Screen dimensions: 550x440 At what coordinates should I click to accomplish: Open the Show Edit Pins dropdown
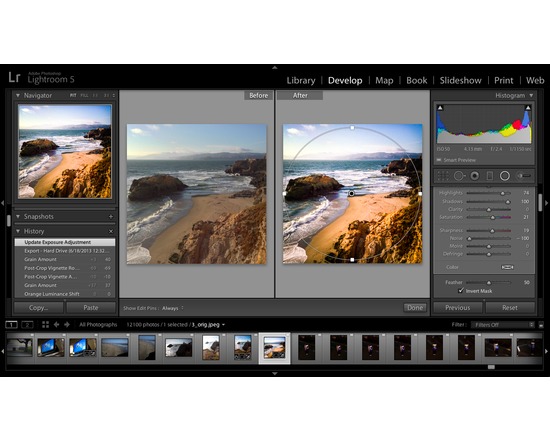point(172,308)
